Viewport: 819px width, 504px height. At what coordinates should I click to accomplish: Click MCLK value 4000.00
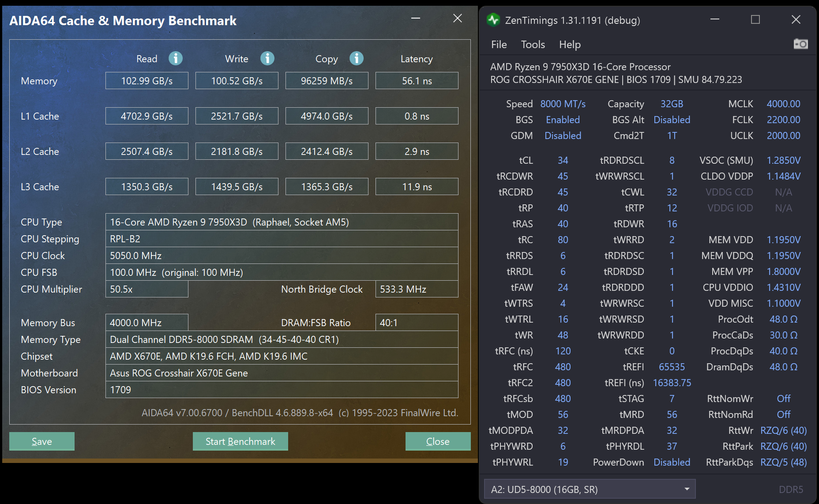(783, 104)
